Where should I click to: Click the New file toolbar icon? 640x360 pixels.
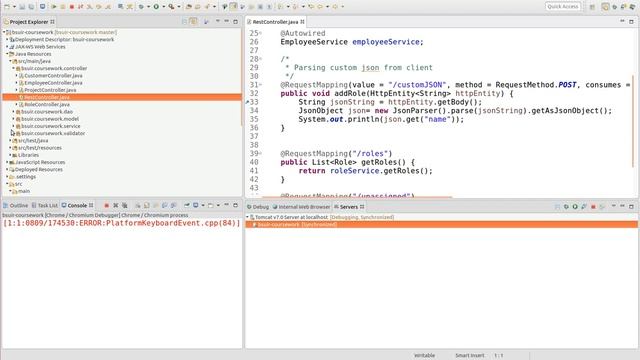[x=7, y=7]
